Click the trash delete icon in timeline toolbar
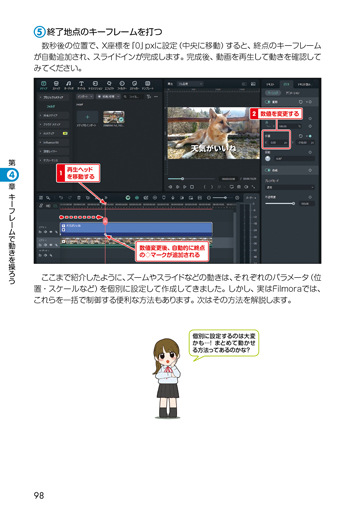Screen dimensions: 361x510 (79, 198)
